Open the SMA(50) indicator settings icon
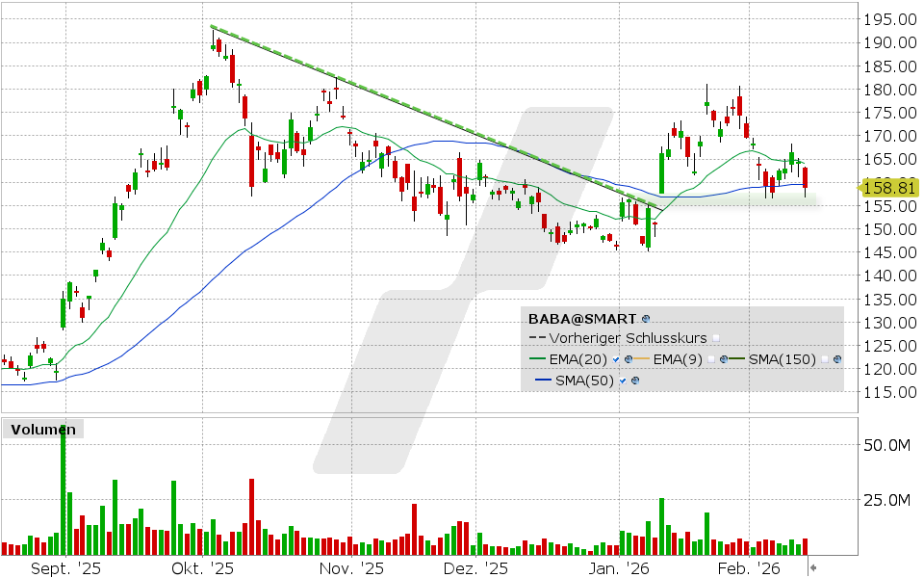This screenshot has height=578, width=924. coord(634,380)
